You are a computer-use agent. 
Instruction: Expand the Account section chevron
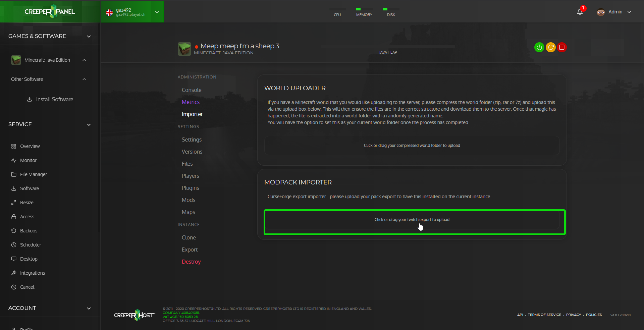89,308
